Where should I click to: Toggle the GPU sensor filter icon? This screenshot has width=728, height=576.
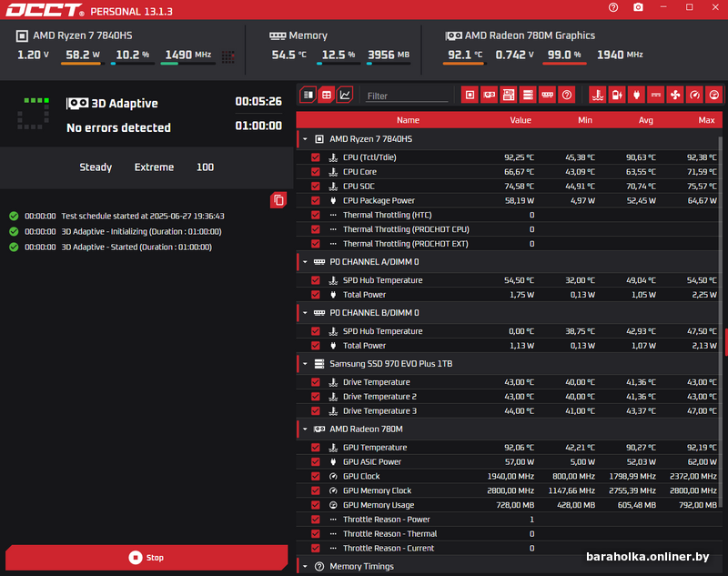(490, 95)
